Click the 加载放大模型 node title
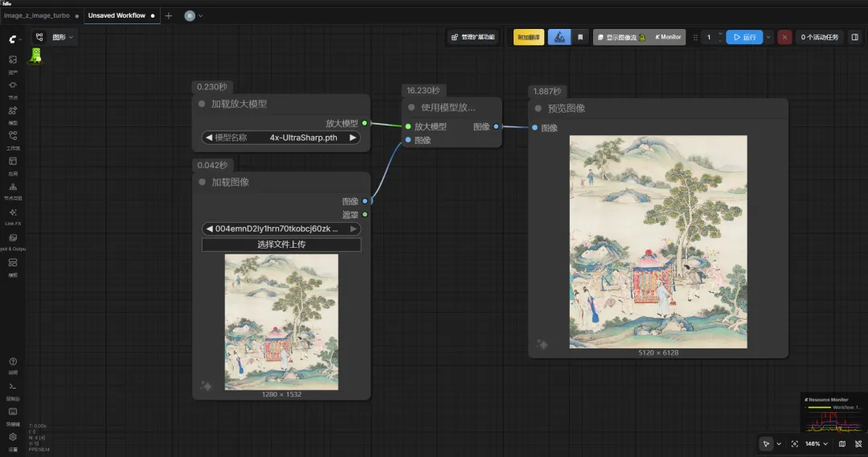 [239, 104]
